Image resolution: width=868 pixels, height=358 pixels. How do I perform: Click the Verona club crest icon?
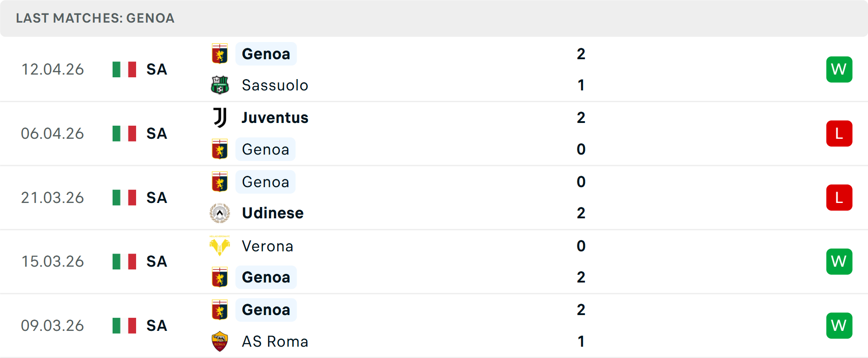(x=220, y=246)
